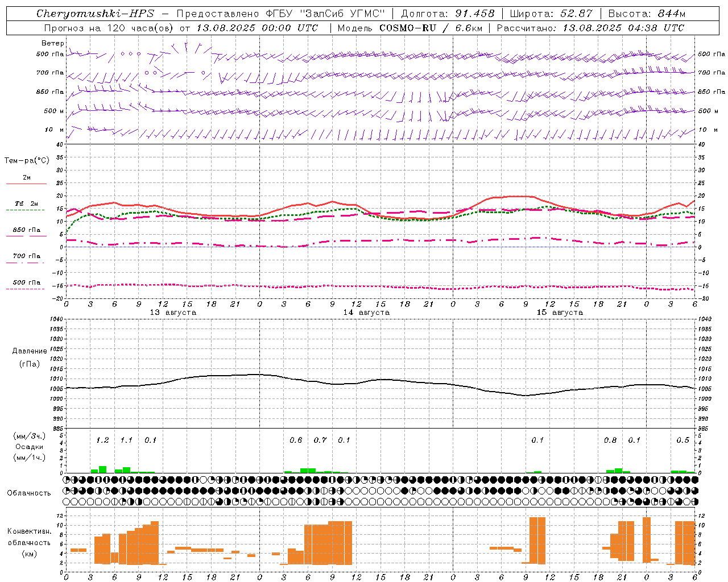The width and height of the screenshot is (728, 582).
Task: Click Рассчитано: 13.08.2025 04:38 UTC text
Action: coord(590,28)
